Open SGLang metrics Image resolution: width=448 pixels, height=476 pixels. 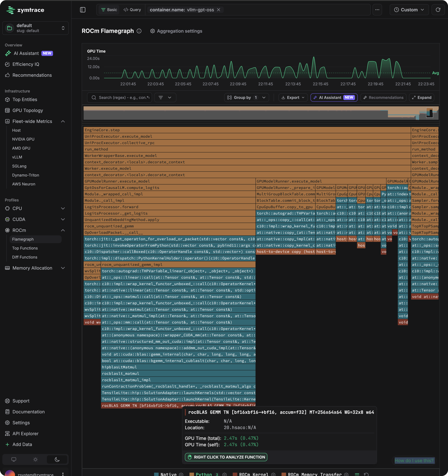(19, 166)
